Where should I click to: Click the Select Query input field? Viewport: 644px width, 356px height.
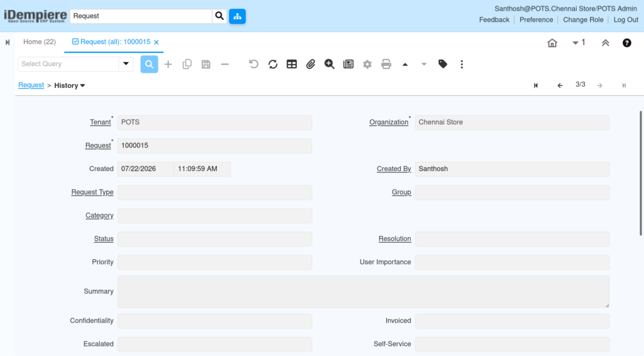click(x=69, y=64)
